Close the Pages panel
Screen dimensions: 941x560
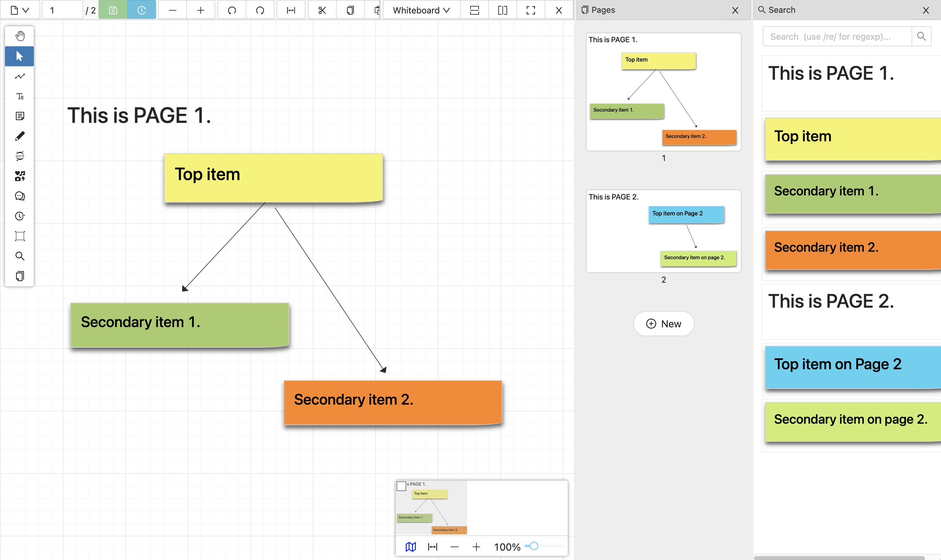[735, 10]
